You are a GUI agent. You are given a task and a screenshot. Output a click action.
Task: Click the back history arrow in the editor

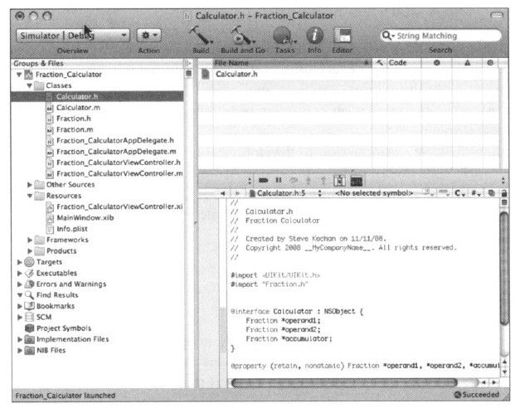(223, 193)
